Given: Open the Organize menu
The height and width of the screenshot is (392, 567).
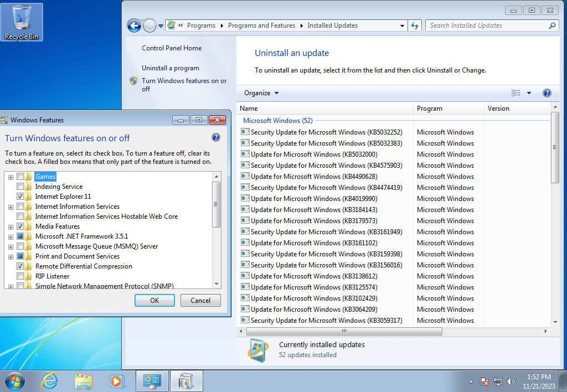Looking at the screenshot, I should [261, 93].
